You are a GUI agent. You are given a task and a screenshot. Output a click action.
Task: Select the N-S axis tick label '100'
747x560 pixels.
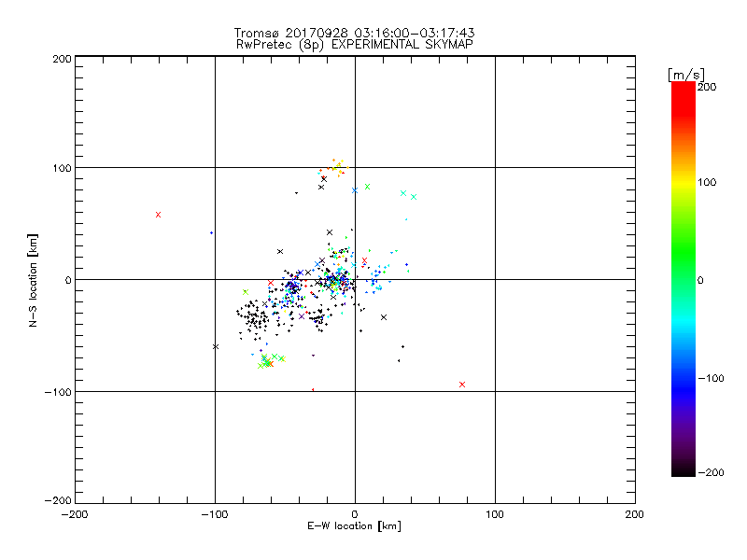tap(62, 168)
